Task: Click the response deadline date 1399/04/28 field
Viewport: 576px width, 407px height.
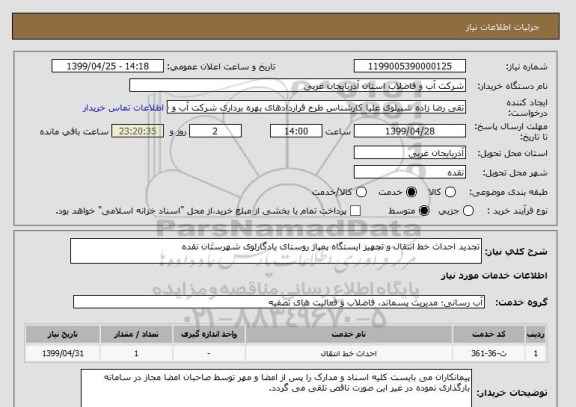Action: coord(410,131)
